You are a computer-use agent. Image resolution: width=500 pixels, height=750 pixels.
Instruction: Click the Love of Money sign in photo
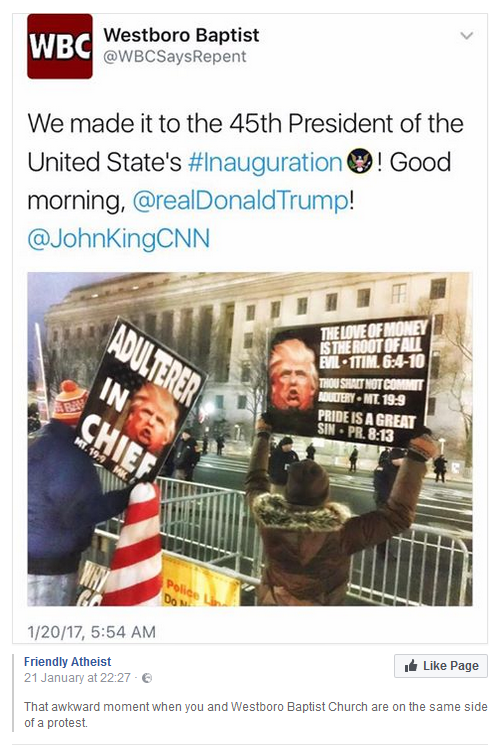pos(349,380)
